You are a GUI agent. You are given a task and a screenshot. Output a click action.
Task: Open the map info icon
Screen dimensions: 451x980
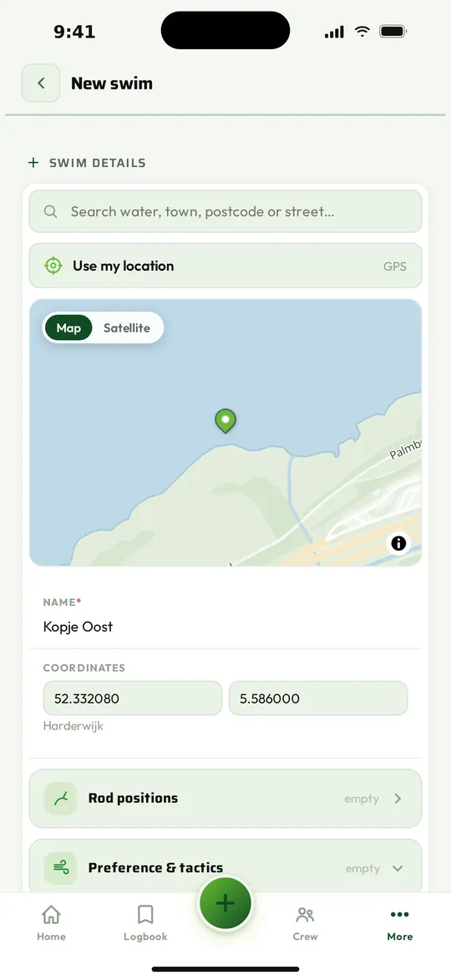tap(398, 543)
